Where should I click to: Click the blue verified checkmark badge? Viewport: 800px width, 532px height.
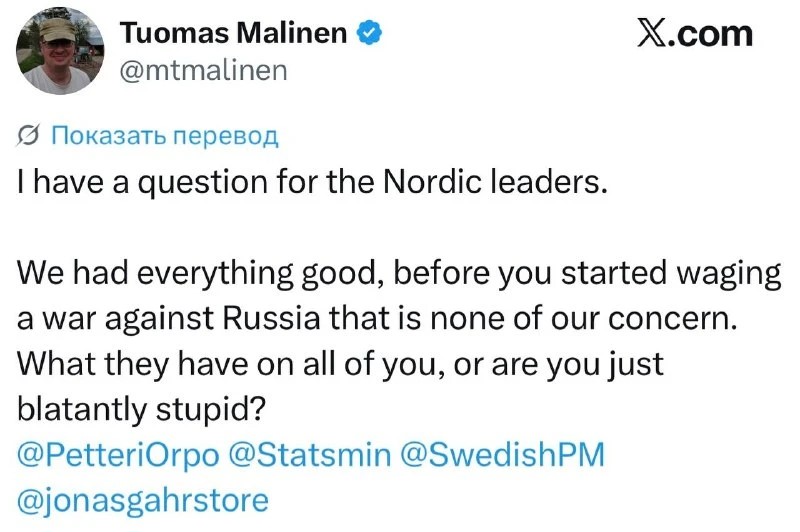[369, 34]
